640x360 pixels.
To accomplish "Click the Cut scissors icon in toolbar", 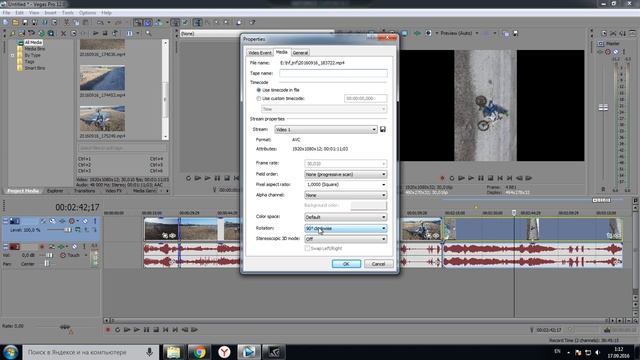I will (x=66, y=22).
